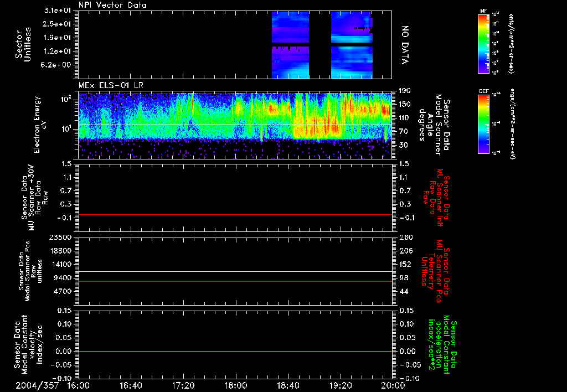Click the 20:00 time axis label

coord(393,385)
